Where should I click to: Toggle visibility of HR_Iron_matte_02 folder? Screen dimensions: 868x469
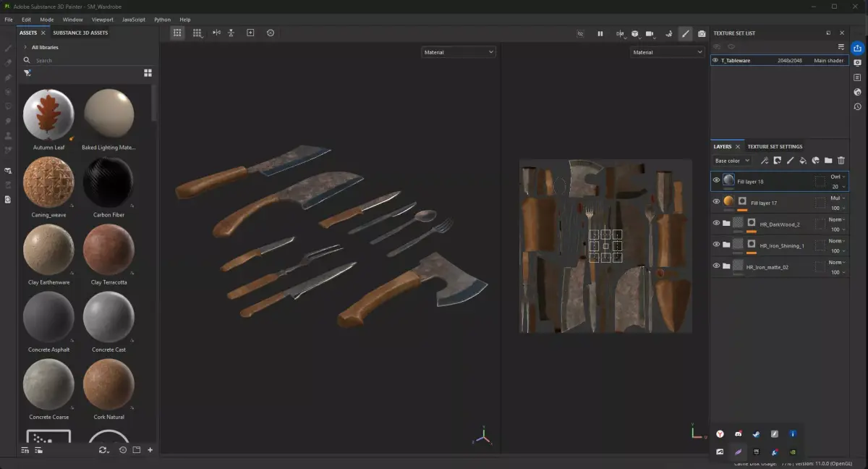pyautogui.click(x=716, y=266)
